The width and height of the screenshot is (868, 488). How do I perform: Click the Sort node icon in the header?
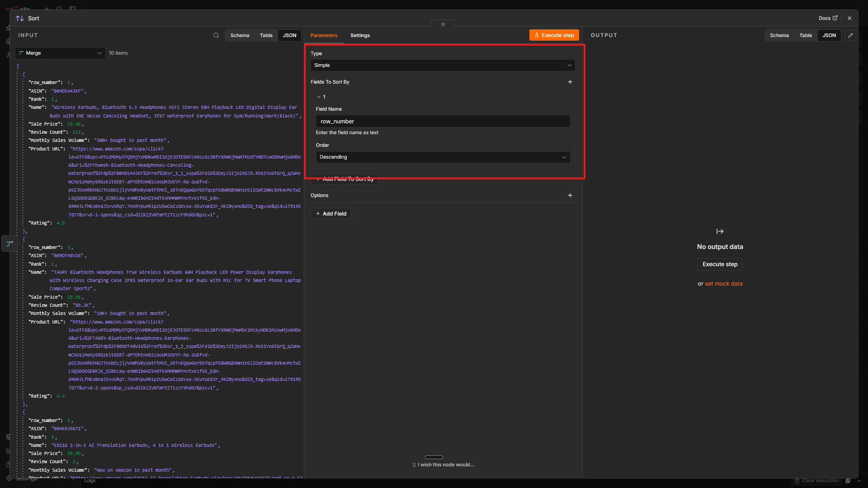tap(20, 19)
